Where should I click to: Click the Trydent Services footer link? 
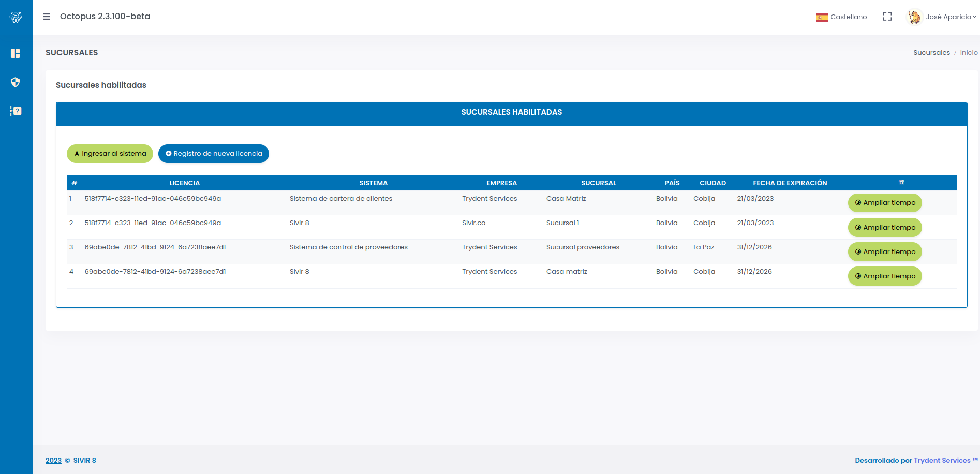(942, 461)
